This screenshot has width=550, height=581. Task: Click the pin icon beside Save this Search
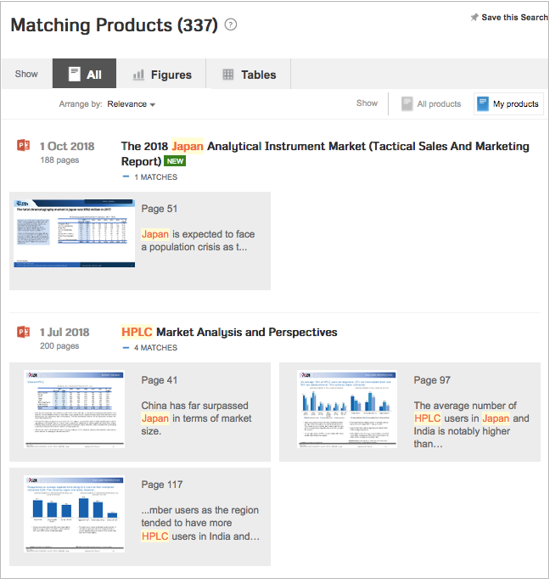point(474,17)
